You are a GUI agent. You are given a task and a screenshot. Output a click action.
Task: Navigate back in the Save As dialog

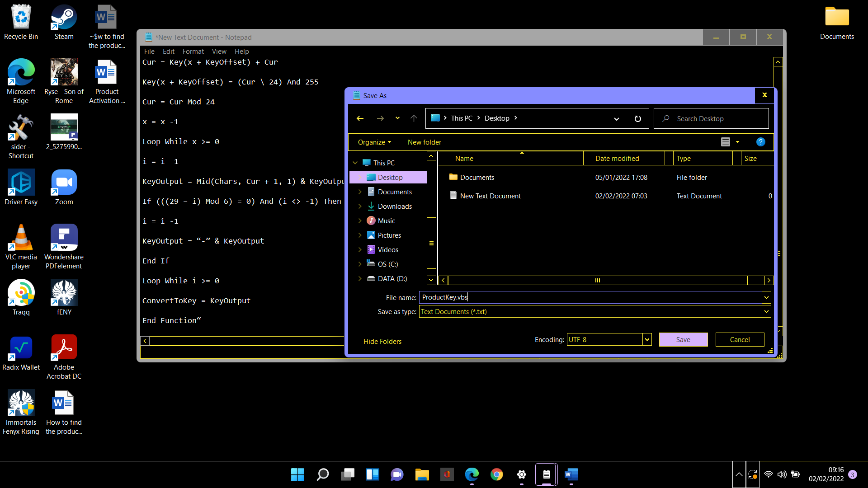[x=360, y=118]
